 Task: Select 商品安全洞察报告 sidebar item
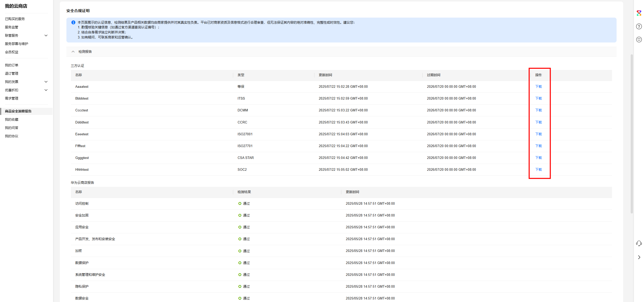18,111
